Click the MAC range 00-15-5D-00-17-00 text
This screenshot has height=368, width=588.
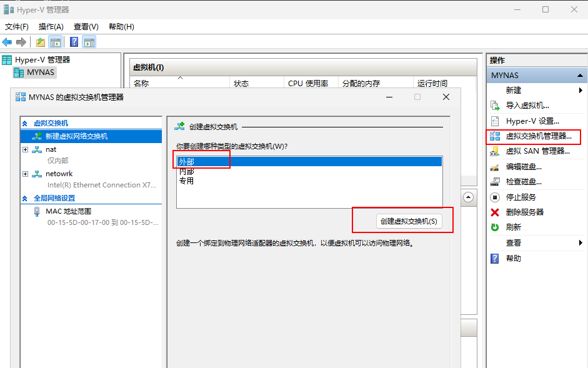coord(102,222)
